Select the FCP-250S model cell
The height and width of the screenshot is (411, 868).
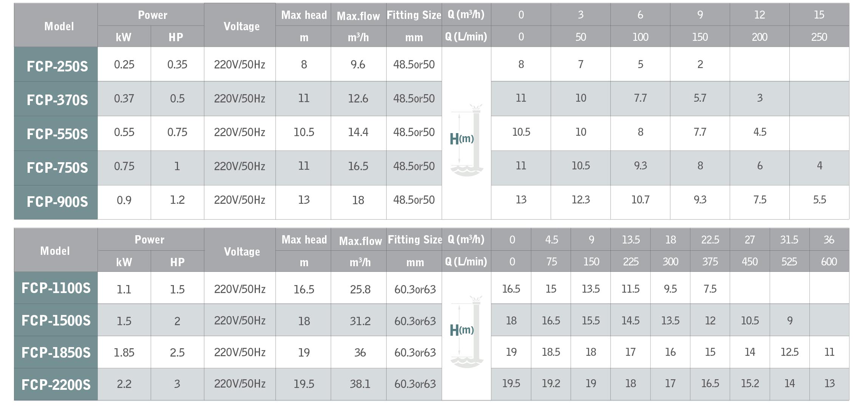coord(56,65)
